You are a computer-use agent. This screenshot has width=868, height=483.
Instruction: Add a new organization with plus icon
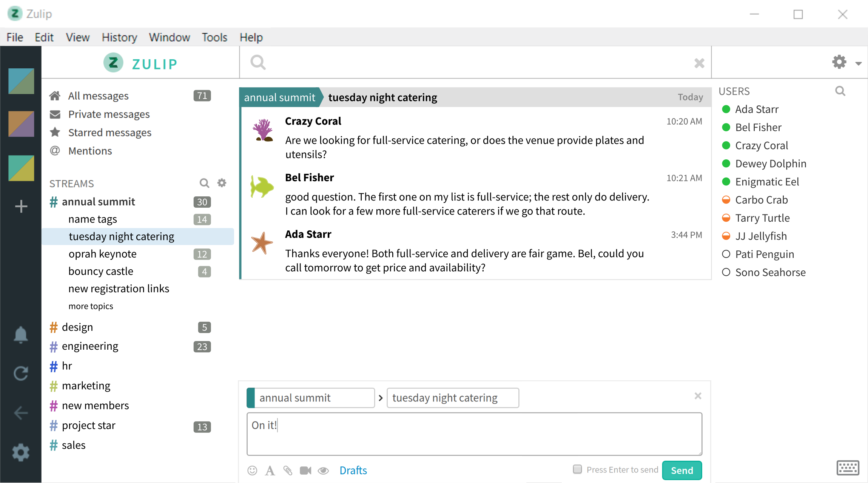[x=21, y=206]
